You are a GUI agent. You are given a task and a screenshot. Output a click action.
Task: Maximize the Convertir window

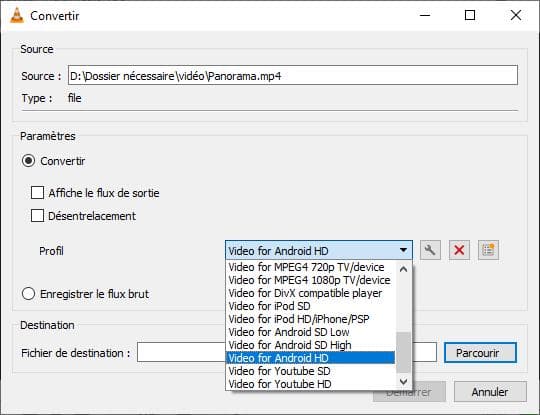coord(470,15)
